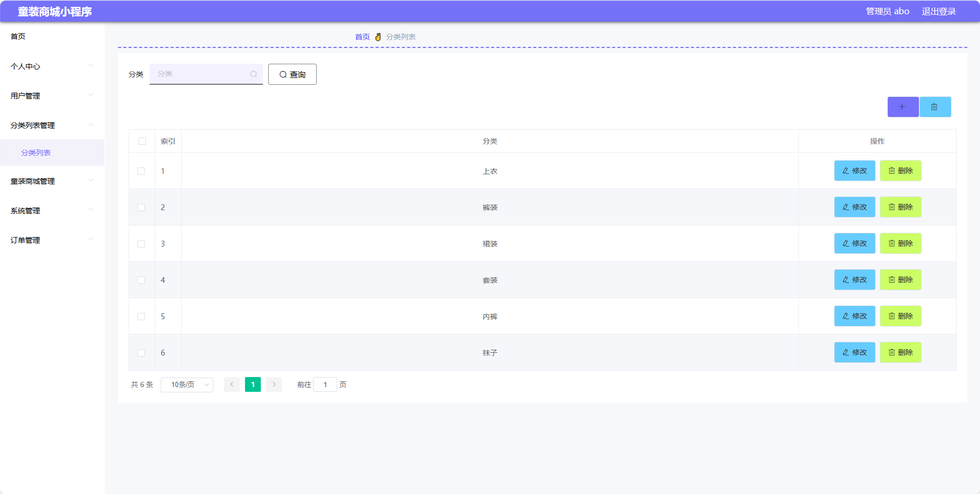Check the box for row 4 套装
The image size is (980, 494).
(141, 280)
